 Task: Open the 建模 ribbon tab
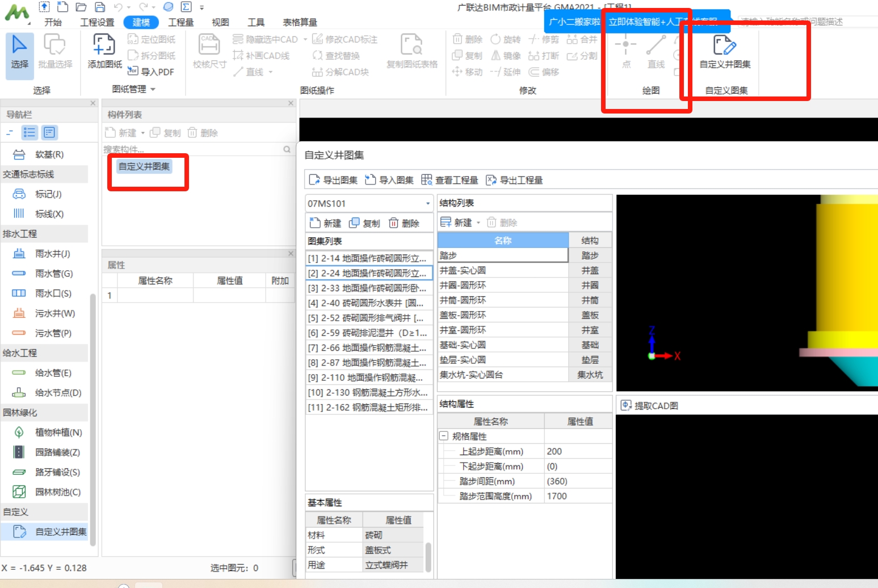[141, 22]
